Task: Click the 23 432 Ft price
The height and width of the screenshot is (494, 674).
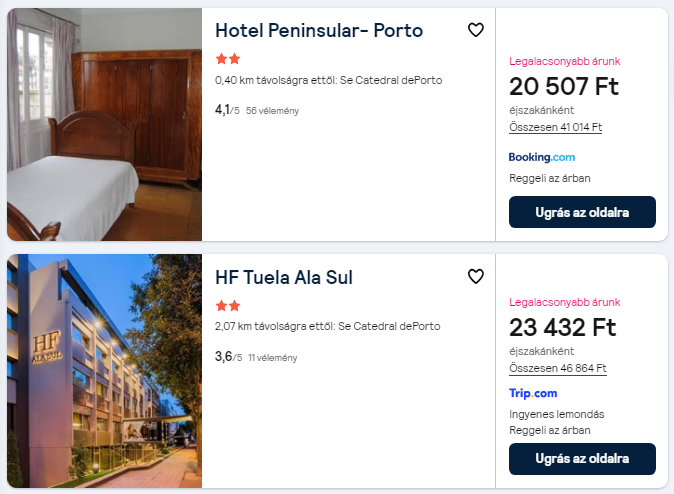Action: click(562, 328)
